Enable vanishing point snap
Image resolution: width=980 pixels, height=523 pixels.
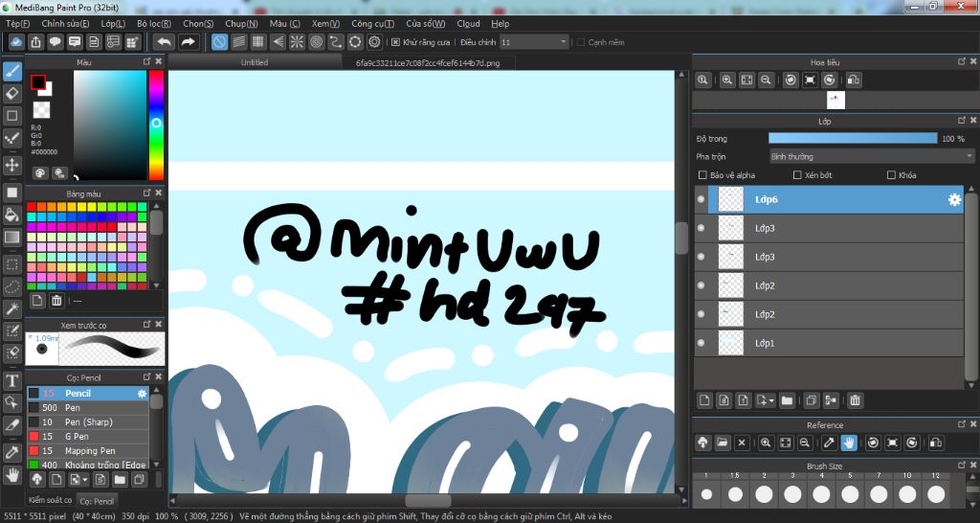(x=278, y=42)
